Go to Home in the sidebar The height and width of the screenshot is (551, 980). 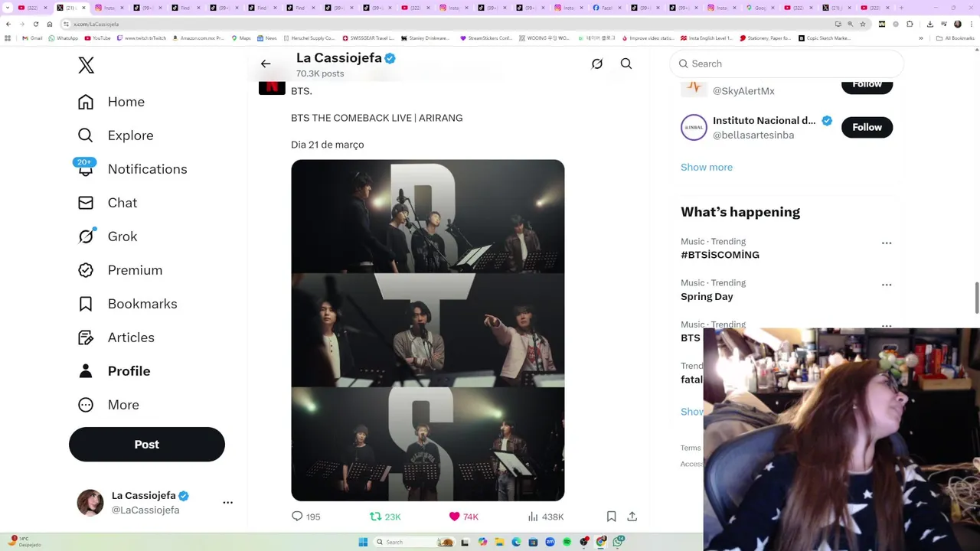pyautogui.click(x=112, y=102)
